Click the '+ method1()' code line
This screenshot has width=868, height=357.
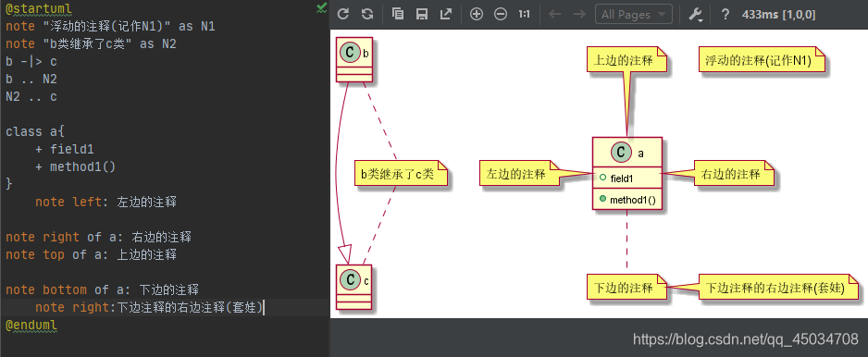75,166
